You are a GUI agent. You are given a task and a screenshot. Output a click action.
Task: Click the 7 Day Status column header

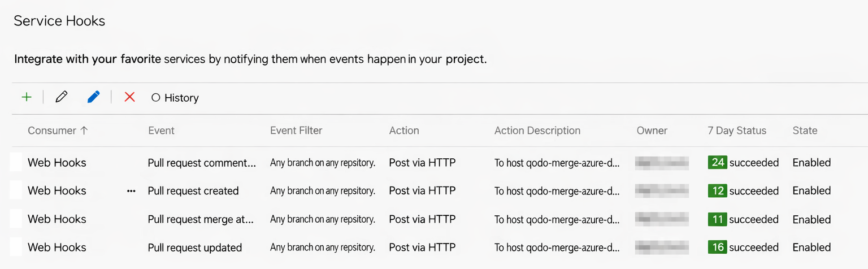[737, 131]
